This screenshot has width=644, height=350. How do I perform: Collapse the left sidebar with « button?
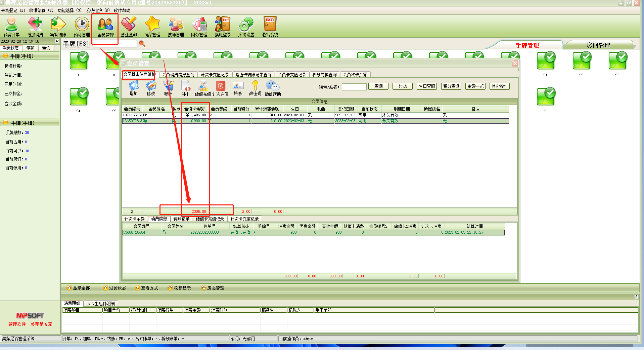pyautogui.click(x=57, y=41)
